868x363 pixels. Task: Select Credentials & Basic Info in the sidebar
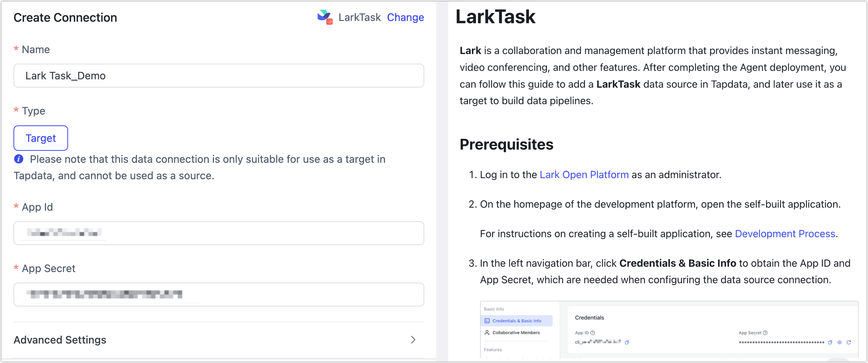[x=517, y=321]
